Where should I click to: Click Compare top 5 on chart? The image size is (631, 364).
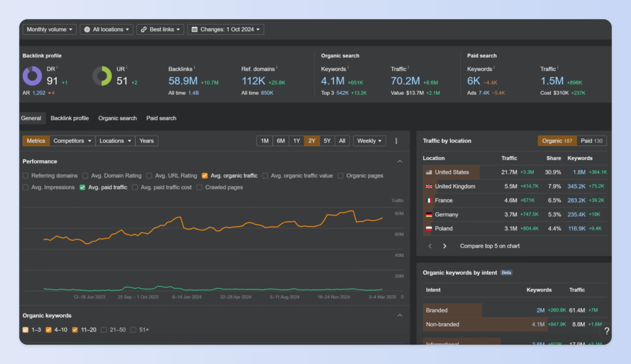pyautogui.click(x=489, y=246)
